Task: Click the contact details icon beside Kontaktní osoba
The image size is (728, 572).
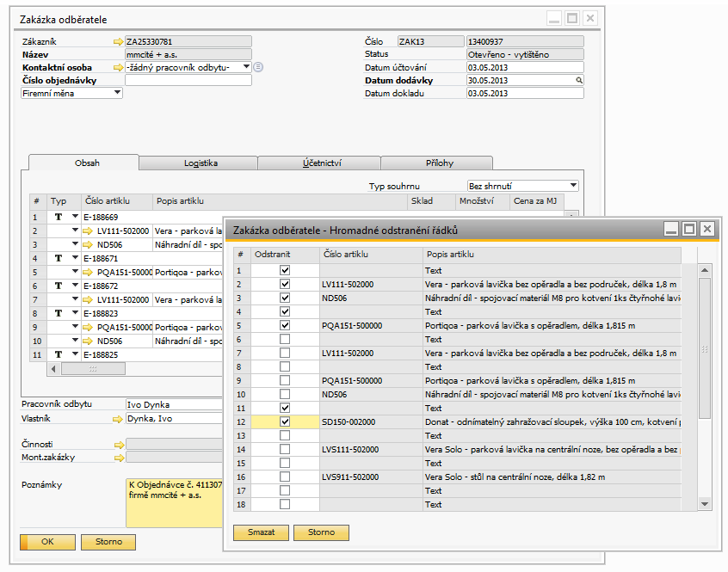Action: click(x=258, y=67)
